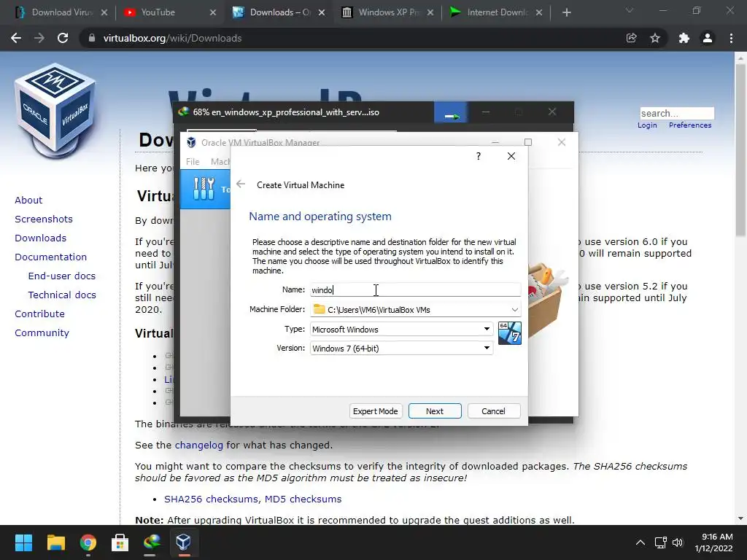Expand the Machine Folder combo box
The height and width of the screenshot is (560, 747).
click(514, 309)
